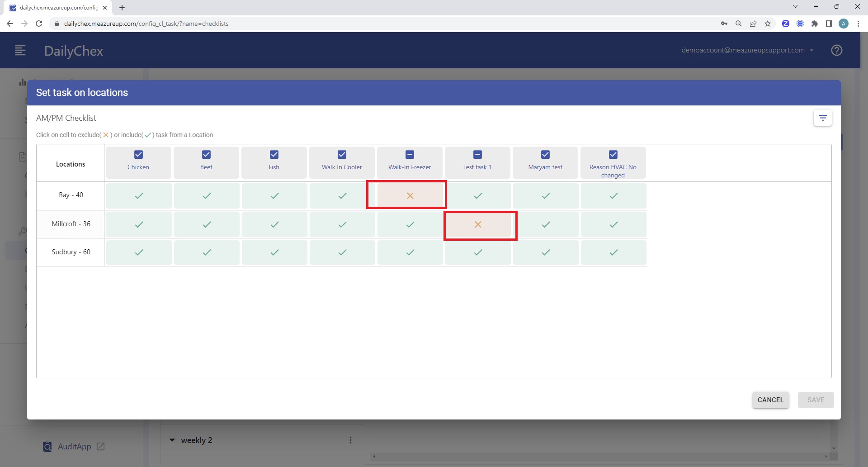Image resolution: width=868 pixels, height=467 pixels.
Task: Bookmark the page with the star icon
Action: coord(768,24)
